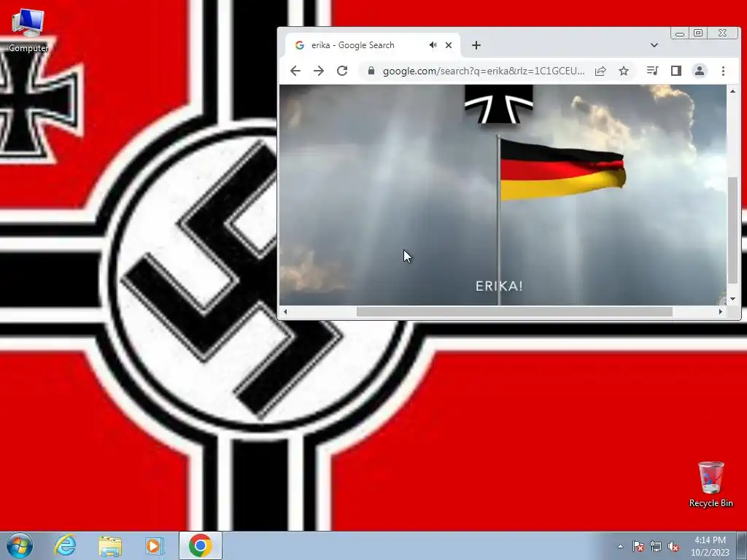Screen dimensions: 747x560
Task: Close the Chrome window
Action: (x=723, y=33)
